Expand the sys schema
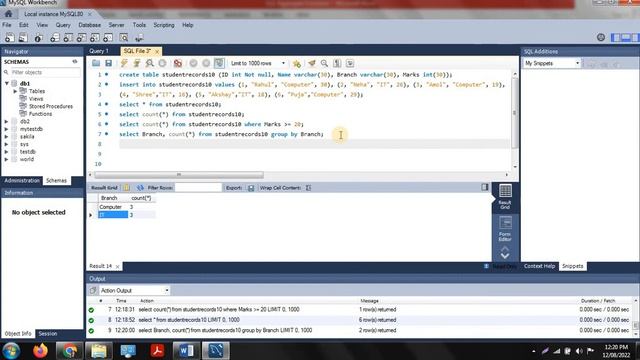Screen dimensions: 640x360 click(7, 144)
